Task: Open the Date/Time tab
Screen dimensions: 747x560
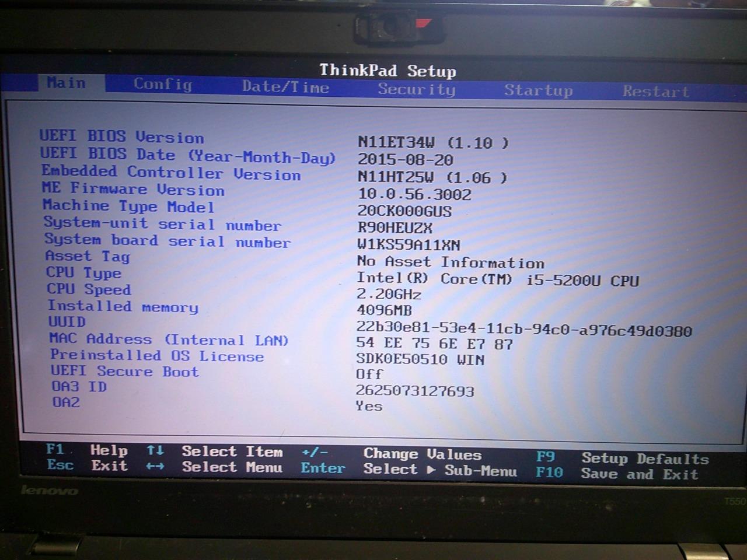Action: pos(285,87)
